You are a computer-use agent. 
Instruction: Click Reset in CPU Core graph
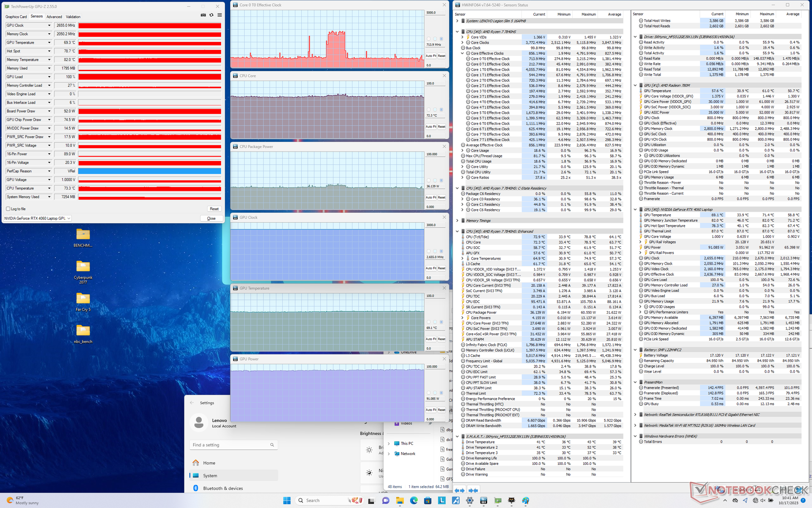pyautogui.click(x=442, y=127)
